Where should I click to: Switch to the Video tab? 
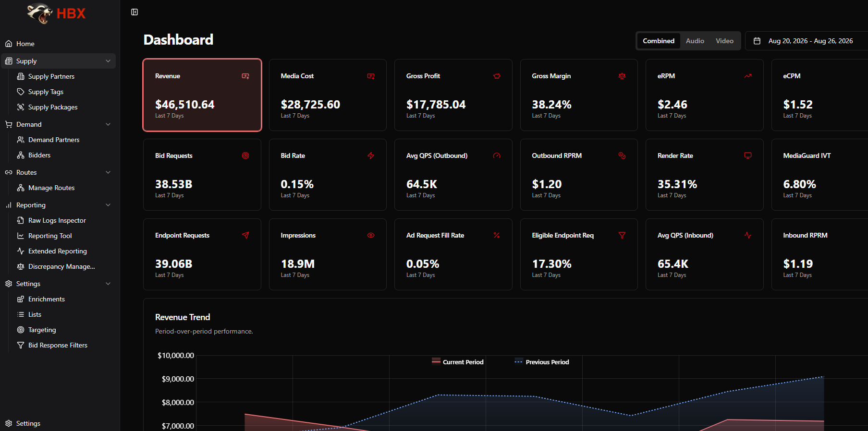coord(724,41)
